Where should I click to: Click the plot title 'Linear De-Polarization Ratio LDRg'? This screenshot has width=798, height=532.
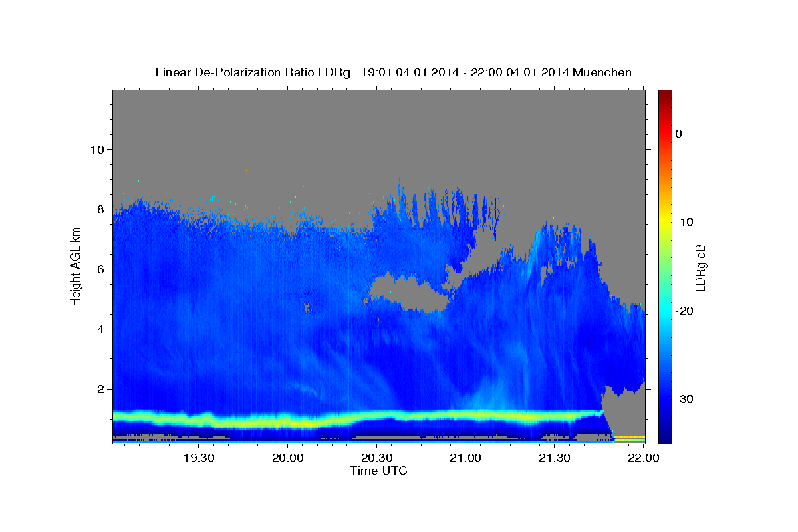click(252, 72)
